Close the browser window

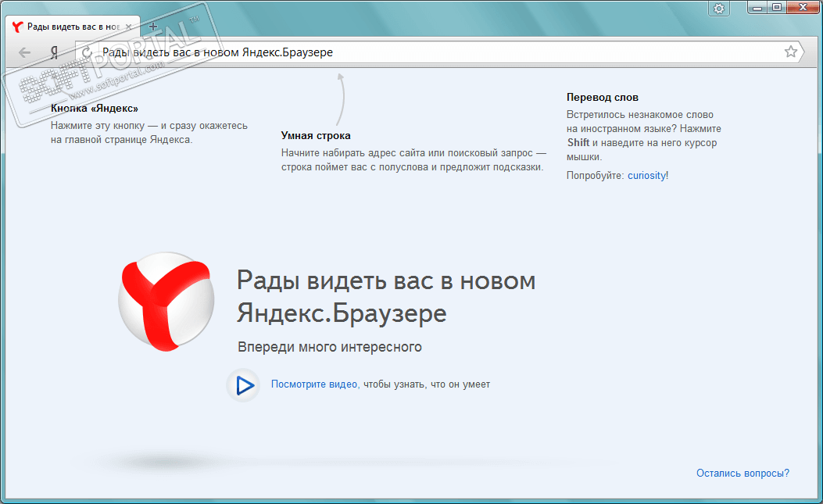tap(803, 7)
